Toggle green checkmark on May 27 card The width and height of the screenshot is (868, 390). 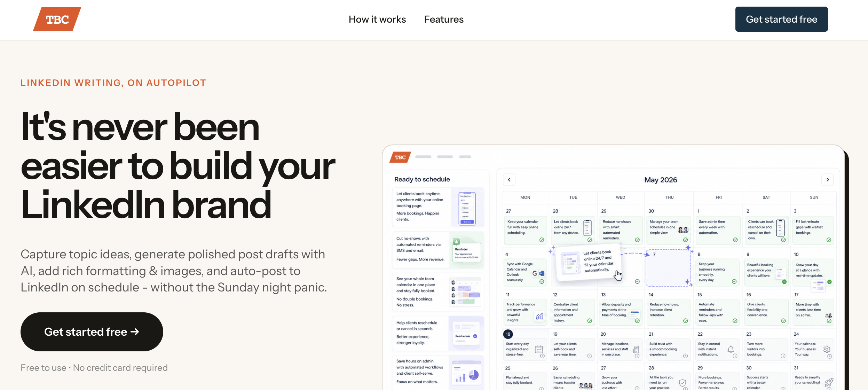click(542, 240)
